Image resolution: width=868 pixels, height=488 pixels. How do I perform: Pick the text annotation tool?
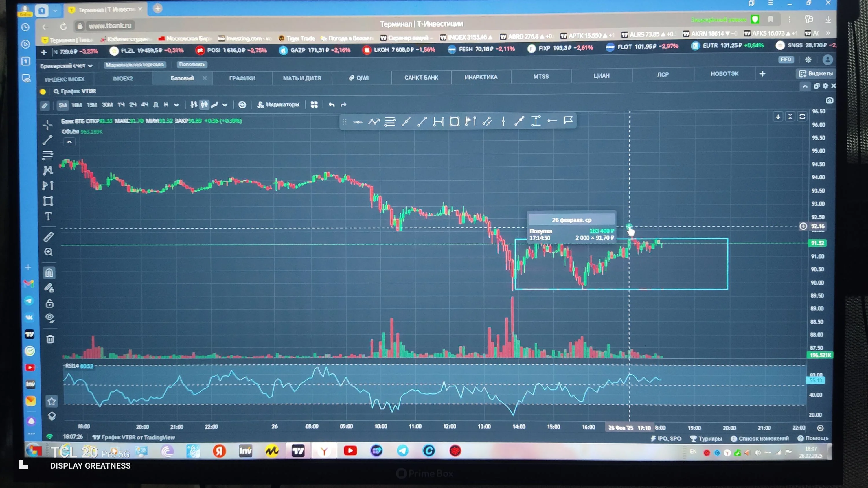[x=48, y=217]
